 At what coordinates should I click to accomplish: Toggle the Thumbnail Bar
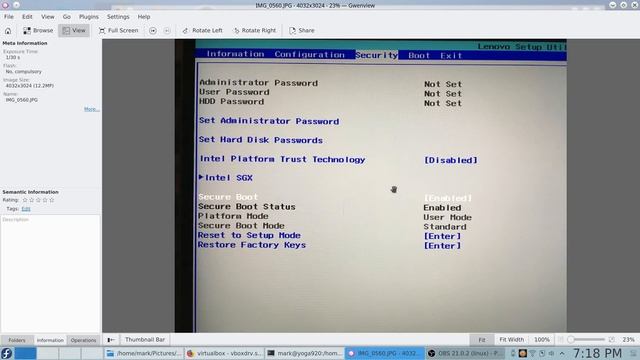tap(145, 340)
